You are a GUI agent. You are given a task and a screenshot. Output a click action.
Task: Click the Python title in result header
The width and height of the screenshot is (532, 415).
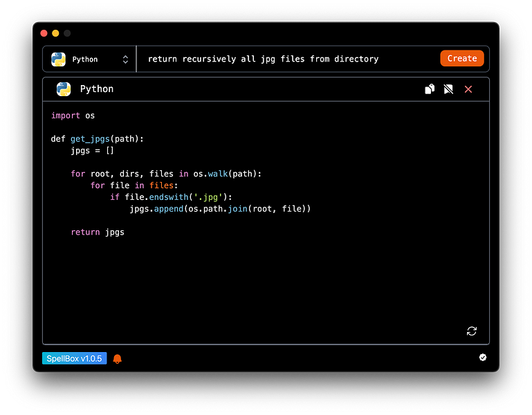click(x=97, y=89)
